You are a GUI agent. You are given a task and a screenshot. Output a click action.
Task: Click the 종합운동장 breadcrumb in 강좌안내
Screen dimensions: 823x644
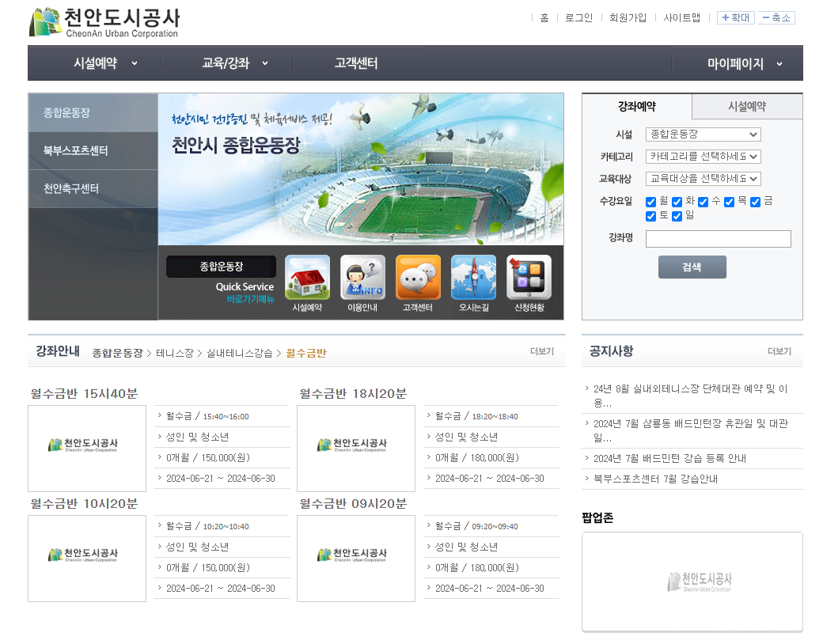118,353
